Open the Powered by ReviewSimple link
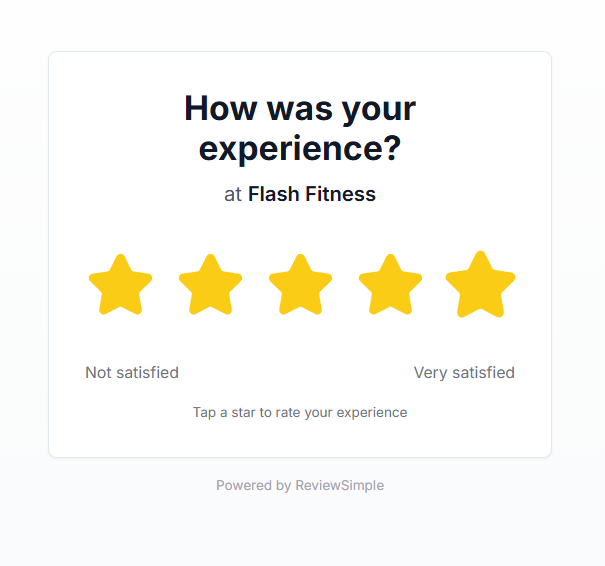 [300, 486]
